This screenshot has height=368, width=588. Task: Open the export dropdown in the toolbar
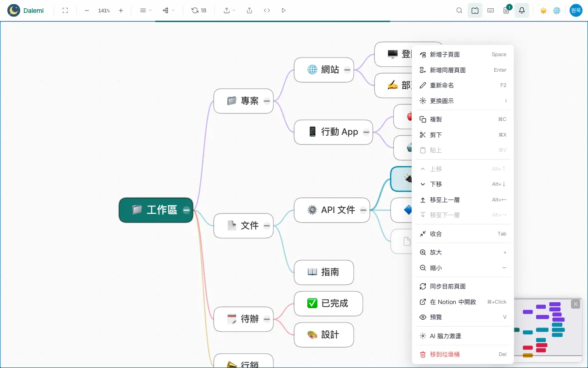point(229,10)
